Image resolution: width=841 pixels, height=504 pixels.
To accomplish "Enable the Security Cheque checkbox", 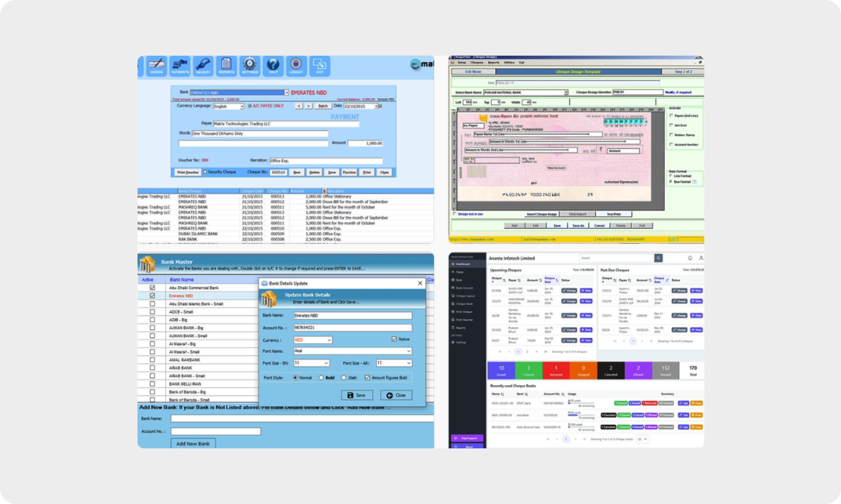I will pyautogui.click(x=205, y=172).
